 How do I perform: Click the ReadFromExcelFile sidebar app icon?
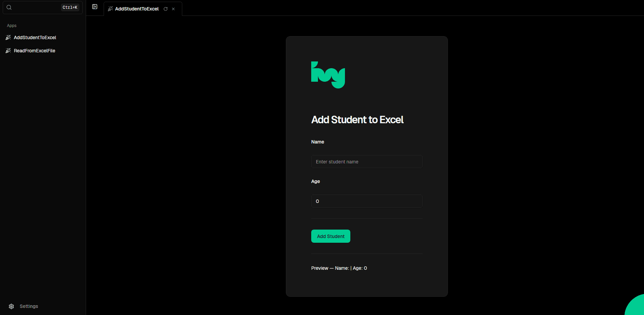[8, 51]
